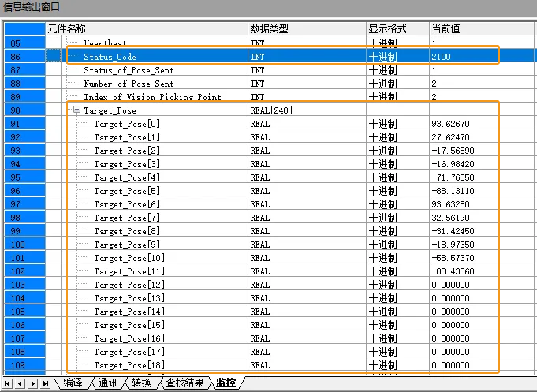Switch to the 编译 tab
Viewport: 537px width, 392px height.
[x=73, y=383]
